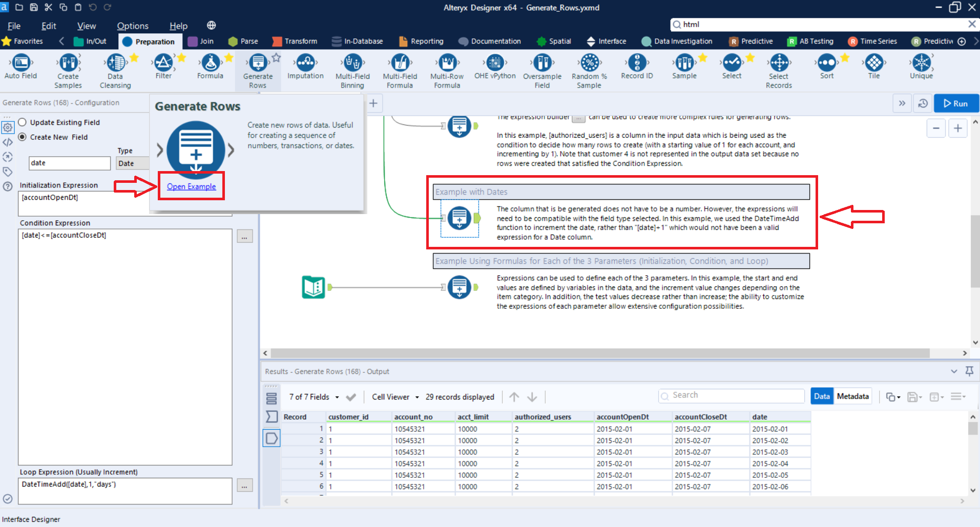Select the Create New Field radio button
Viewport: 980px width, 527px height.
click(x=22, y=137)
